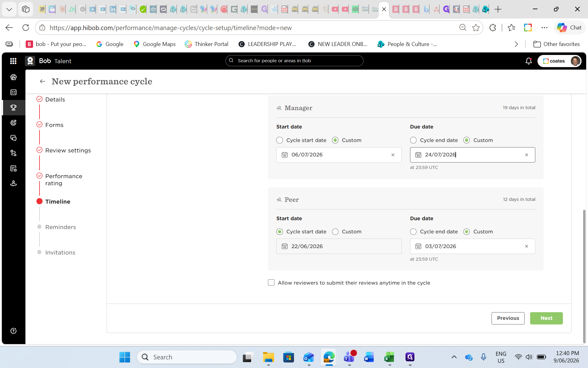588x368 pixels.
Task: Go back using the page arrow
Action: tap(43, 81)
